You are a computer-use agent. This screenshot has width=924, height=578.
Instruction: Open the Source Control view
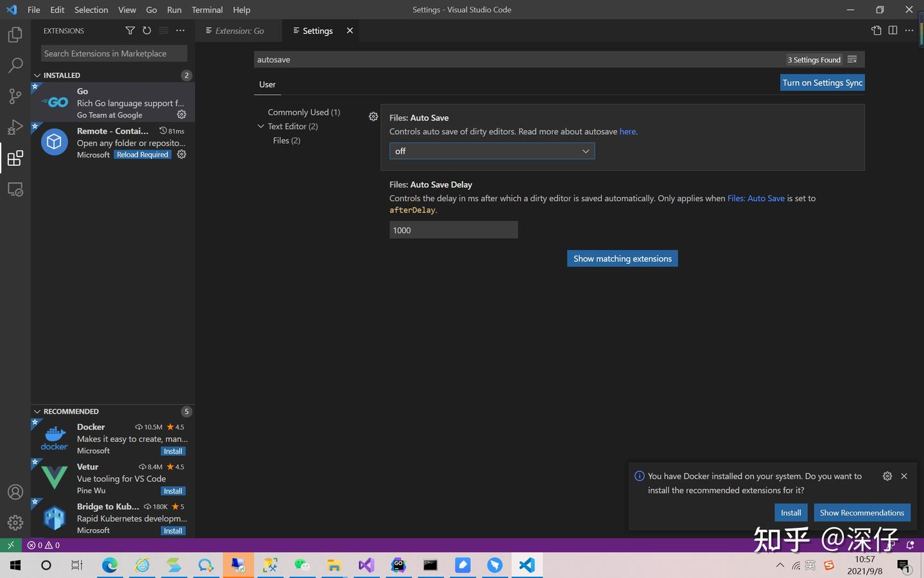[x=15, y=95]
